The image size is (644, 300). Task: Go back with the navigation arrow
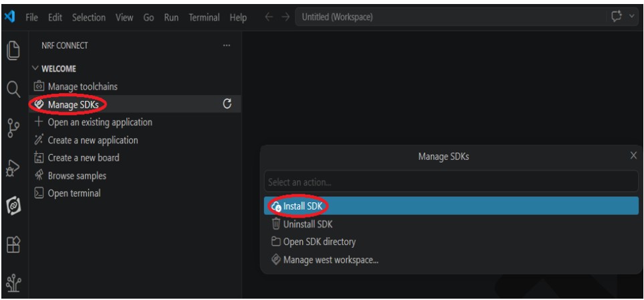click(269, 17)
